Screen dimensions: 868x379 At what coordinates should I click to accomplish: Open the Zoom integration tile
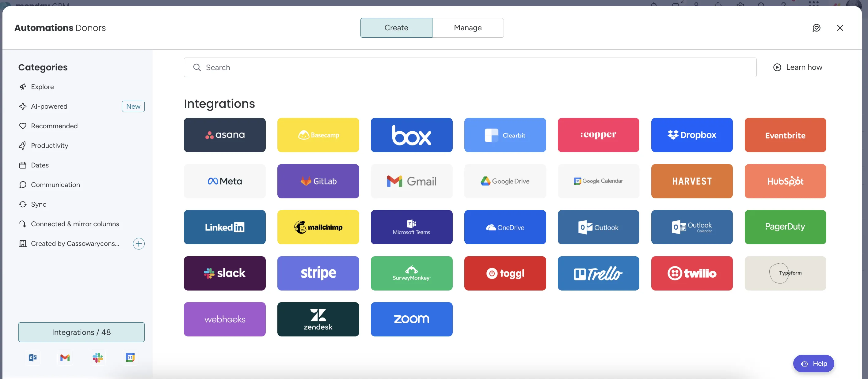(411, 319)
